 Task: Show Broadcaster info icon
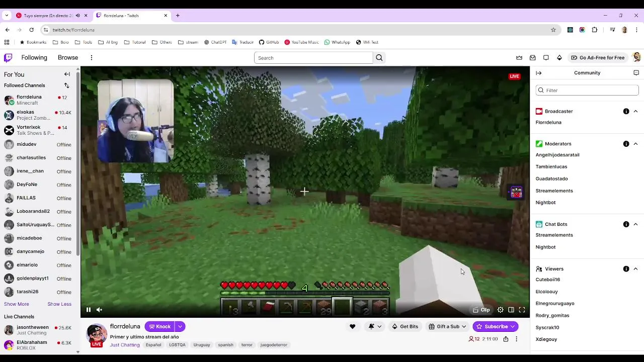coord(626,112)
